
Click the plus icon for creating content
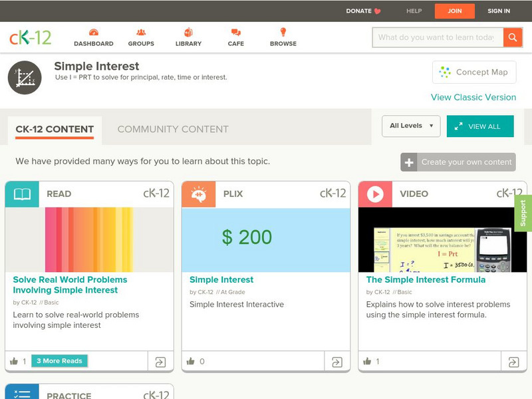tap(409, 162)
